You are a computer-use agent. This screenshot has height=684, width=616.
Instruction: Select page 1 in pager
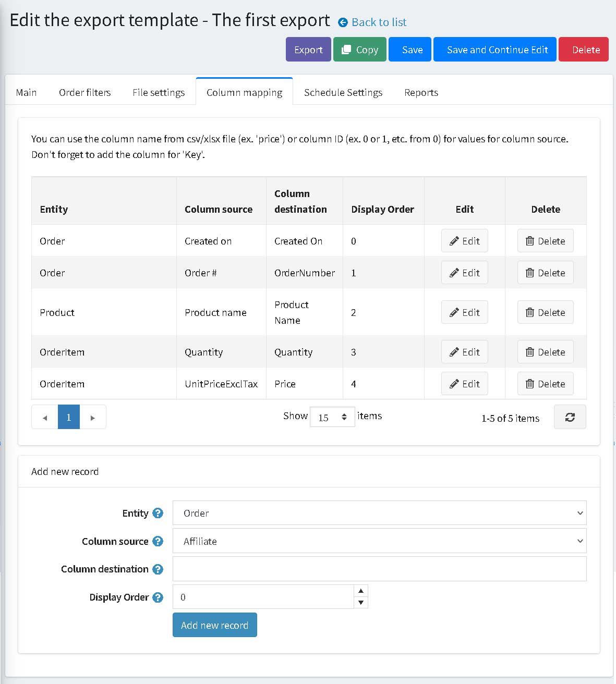point(69,418)
